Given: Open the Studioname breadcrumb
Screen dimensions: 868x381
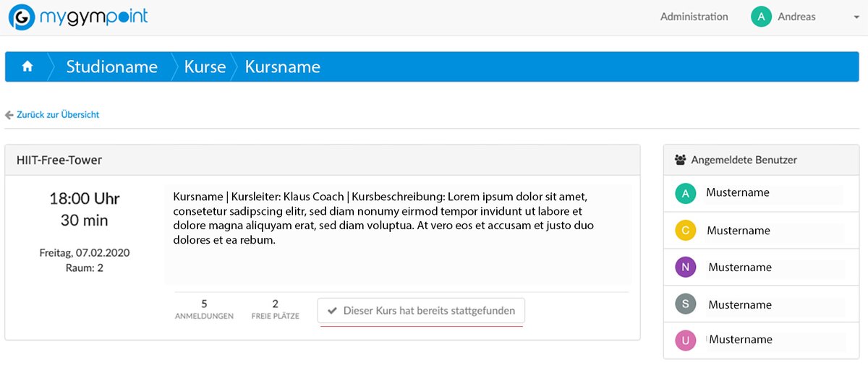Looking at the screenshot, I should [111, 67].
